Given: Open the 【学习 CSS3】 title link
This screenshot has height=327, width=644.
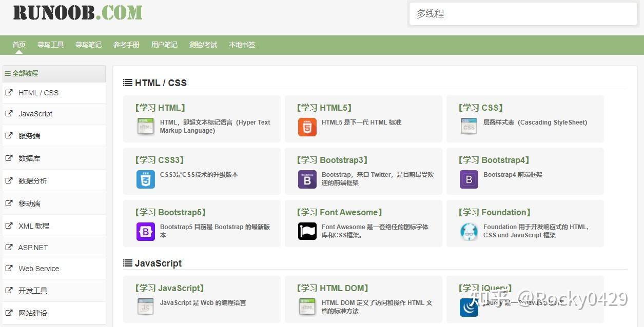Looking at the screenshot, I should pos(160,160).
